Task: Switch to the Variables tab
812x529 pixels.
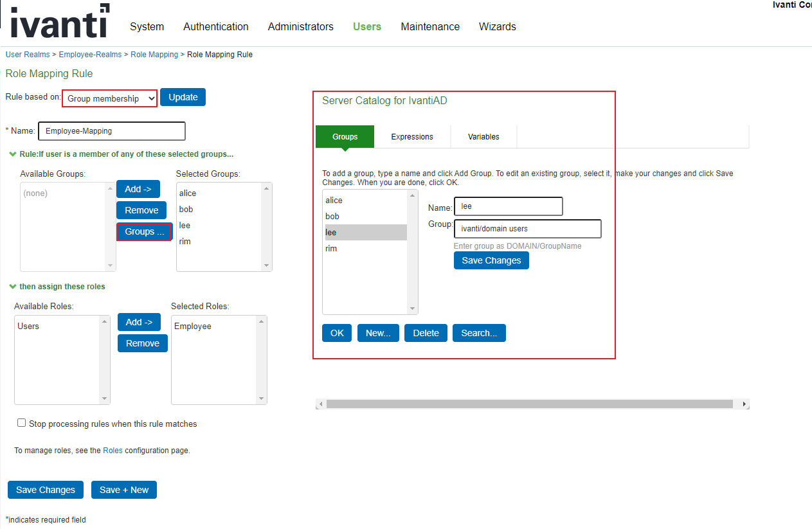Action: (x=483, y=137)
